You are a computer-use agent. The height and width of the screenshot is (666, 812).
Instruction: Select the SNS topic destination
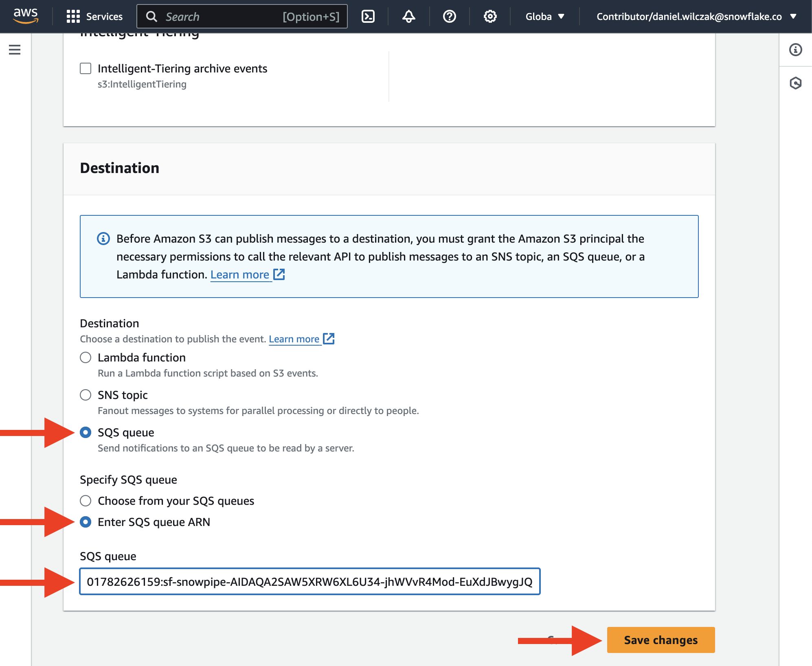(x=86, y=395)
